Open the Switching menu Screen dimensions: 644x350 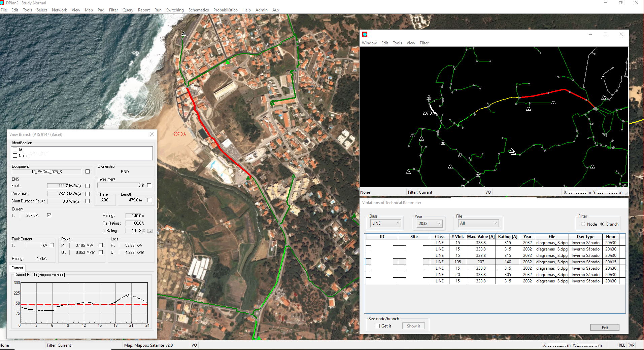[x=175, y=10]
